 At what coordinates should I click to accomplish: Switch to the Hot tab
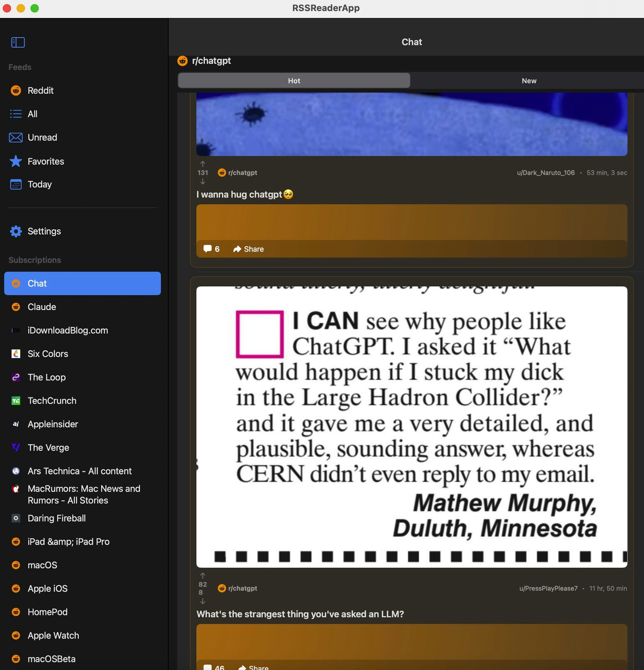(294, 81)
